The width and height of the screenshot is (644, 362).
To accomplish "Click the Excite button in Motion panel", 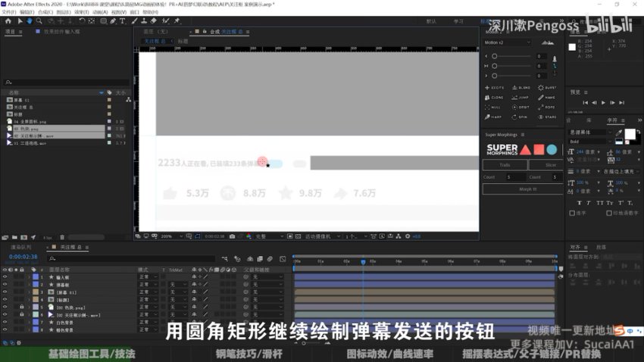I will (496, 88).
